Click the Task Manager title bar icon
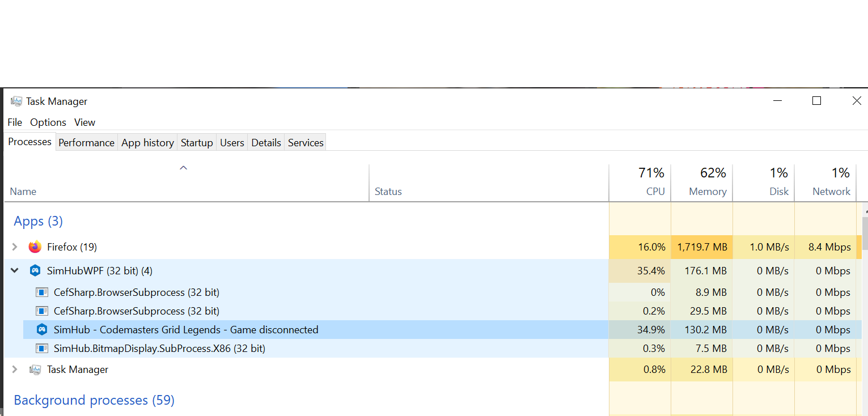This screenshot has width=868, height=416. (x=16, y=101)
